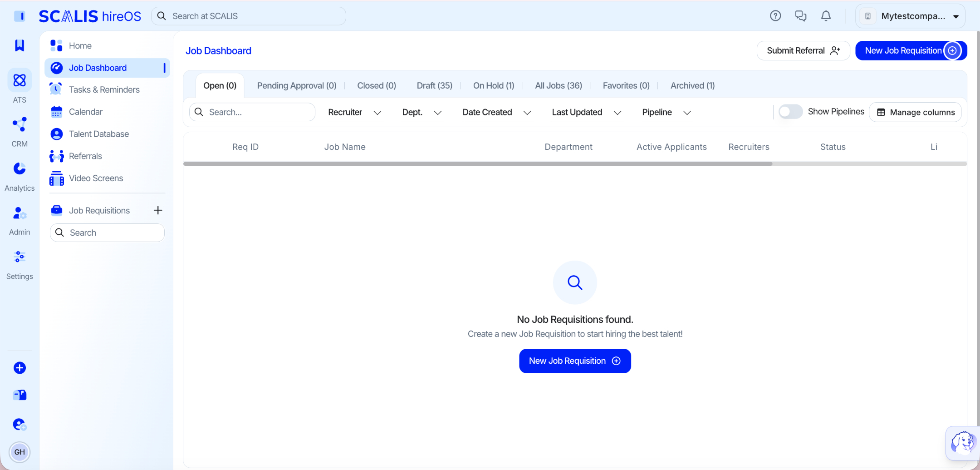Viewport: 980px width, 470px height.
Task: Click the Manage columns button
Action: (915, 112)
